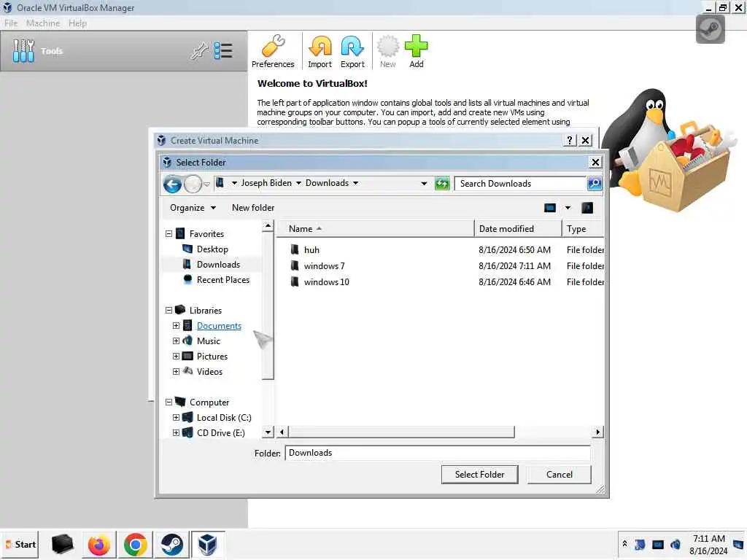This screenshot has height=560, width=747.
Task: Click the Tools screwdrivers icon
Action: coord(23,51)
